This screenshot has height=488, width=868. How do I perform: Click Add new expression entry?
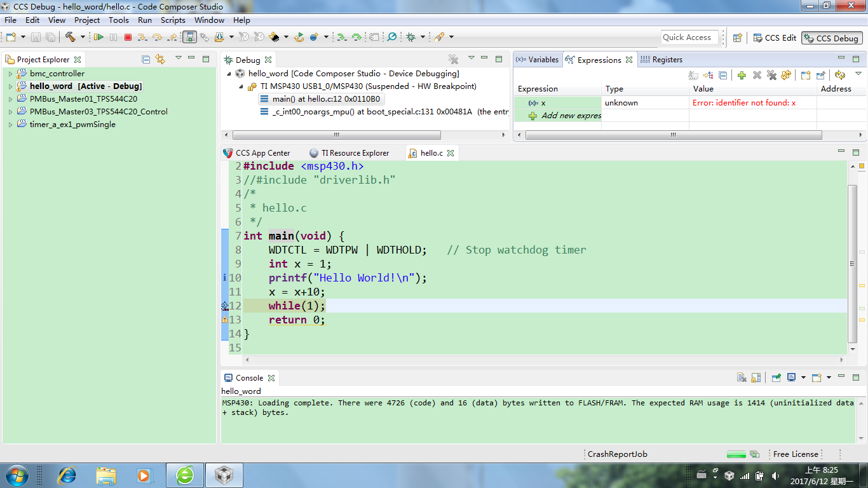coord(571,116)
